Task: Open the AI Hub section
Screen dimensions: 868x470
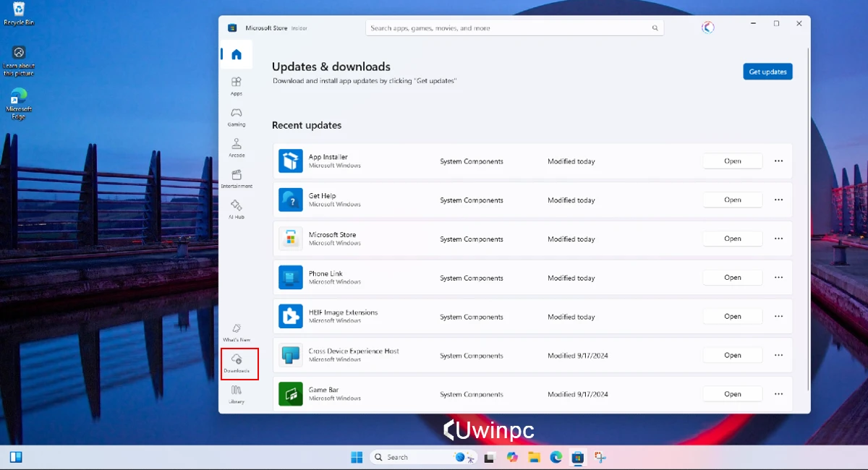Action: click(x=237, y=210)
